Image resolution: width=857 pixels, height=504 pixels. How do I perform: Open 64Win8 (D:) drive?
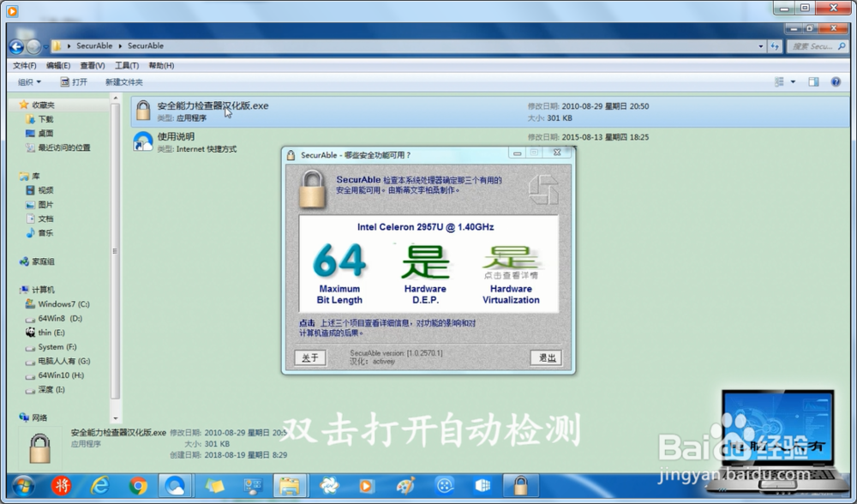pyautogui.click(x=53, y=318)
